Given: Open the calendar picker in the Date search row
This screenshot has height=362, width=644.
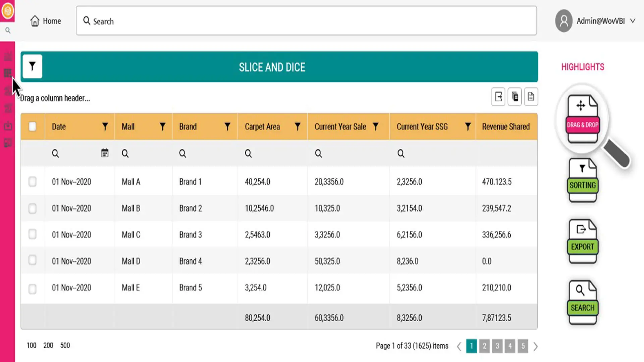Looking at the screenshot, I should point(105,153).
